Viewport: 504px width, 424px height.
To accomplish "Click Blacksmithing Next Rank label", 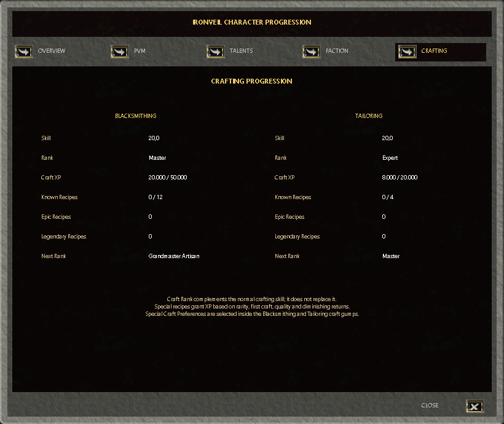I will coord(53,256).
